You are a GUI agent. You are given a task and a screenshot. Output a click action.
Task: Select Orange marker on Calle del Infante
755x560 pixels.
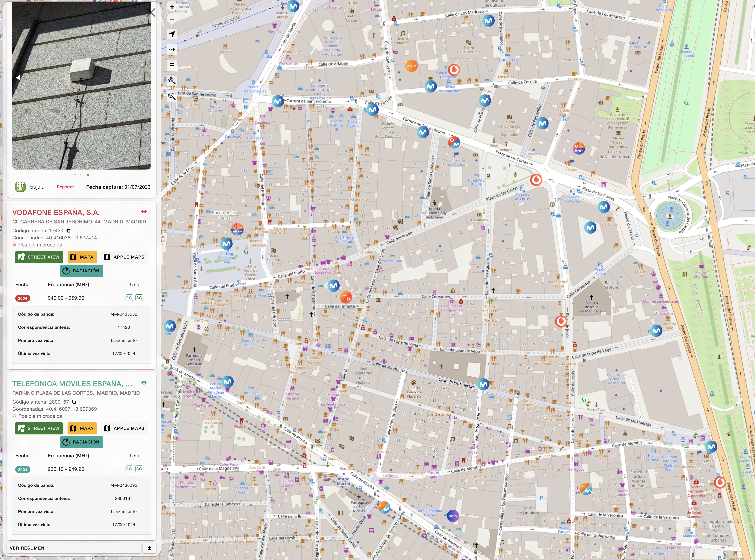[x=346, y=297]
